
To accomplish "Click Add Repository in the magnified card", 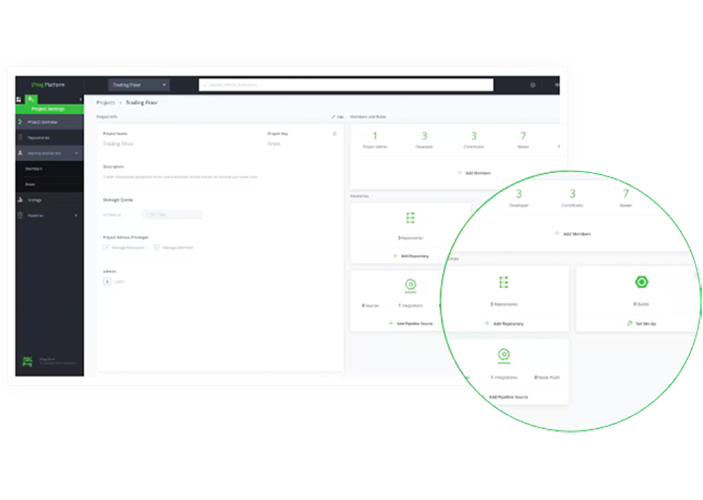I will [x=503, y=323].
